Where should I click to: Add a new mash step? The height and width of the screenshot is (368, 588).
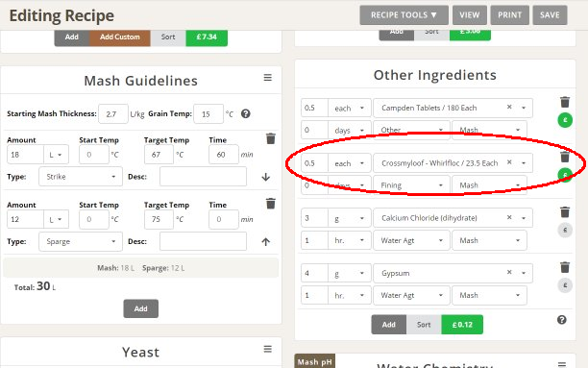coord(140,308)
